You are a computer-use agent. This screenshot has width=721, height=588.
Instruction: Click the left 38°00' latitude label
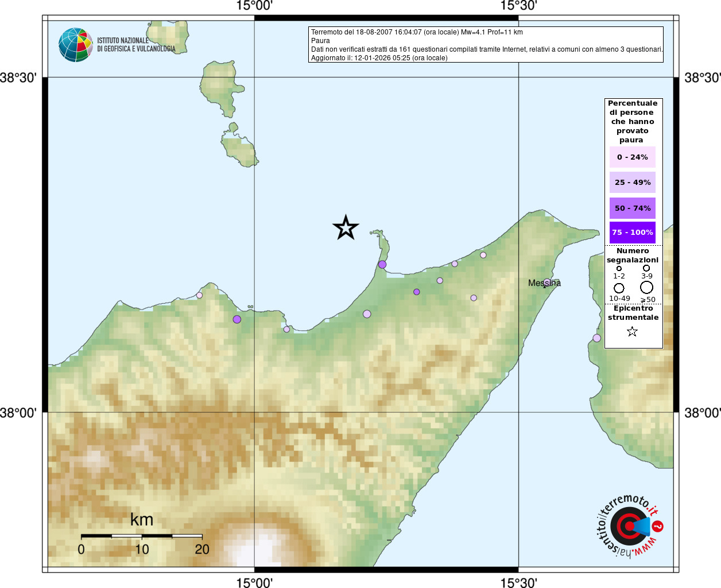18,412
